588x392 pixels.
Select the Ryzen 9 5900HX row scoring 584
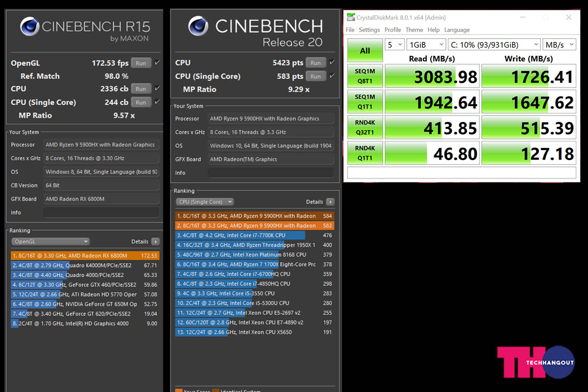click(255, 216)
